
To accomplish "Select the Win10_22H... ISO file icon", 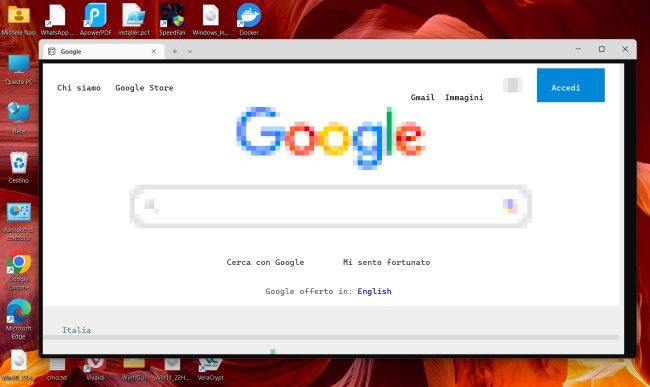I will 19,365.
